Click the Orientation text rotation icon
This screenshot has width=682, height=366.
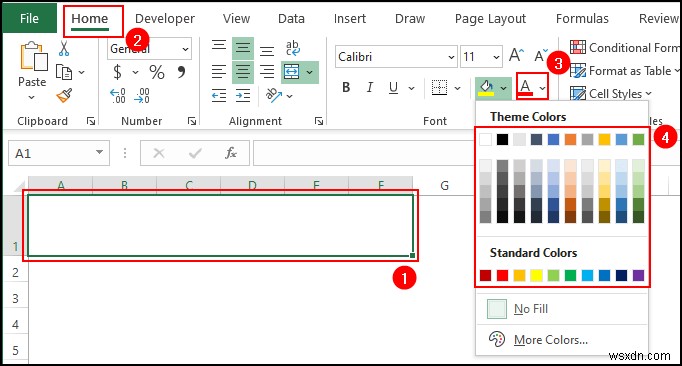point(274,95)
